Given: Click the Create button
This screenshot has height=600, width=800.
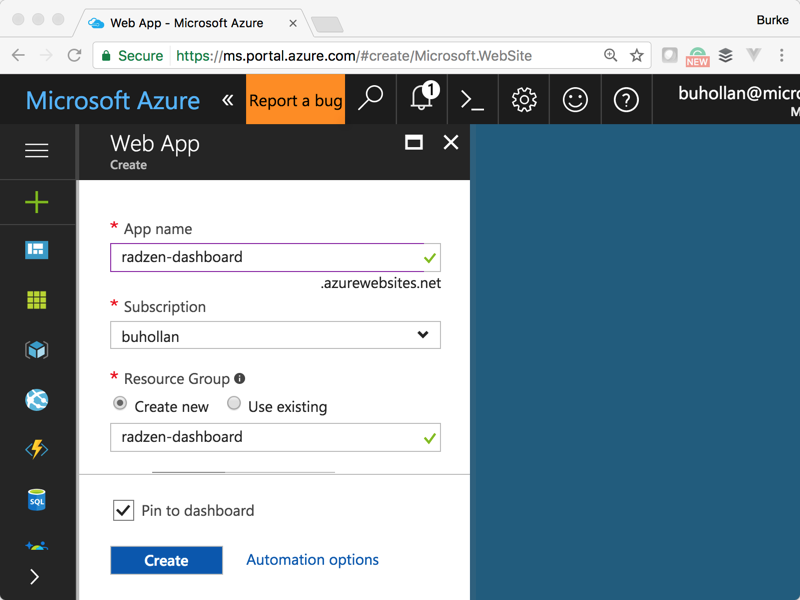Looking at the screenshot, I should [x=166, y=560].
